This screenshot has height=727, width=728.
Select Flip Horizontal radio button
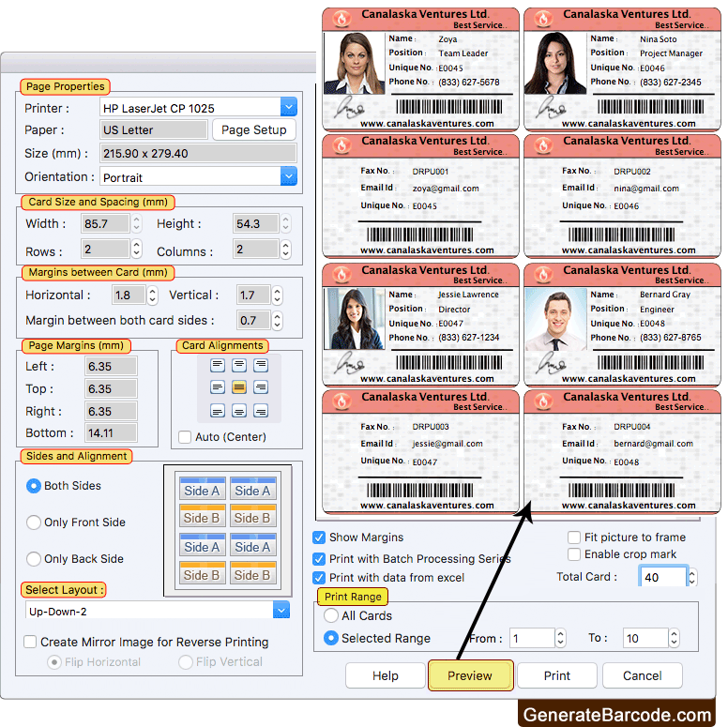54,662
